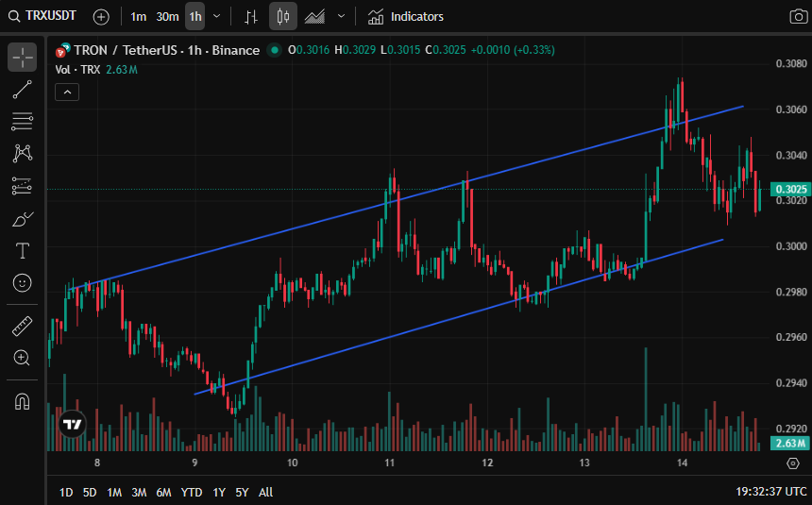The height and width of the screenshot is (505, 812).
Task: Set range to 1D
Action: click(66, 492)
